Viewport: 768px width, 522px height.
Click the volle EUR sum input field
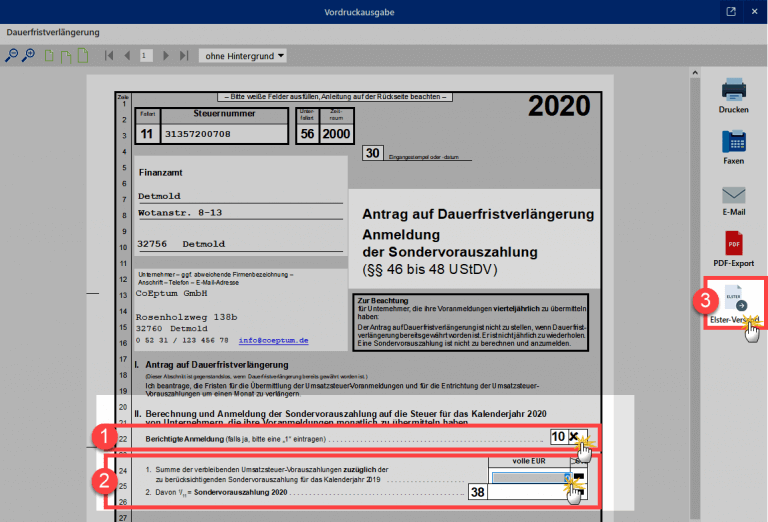[x=530, y=477]
